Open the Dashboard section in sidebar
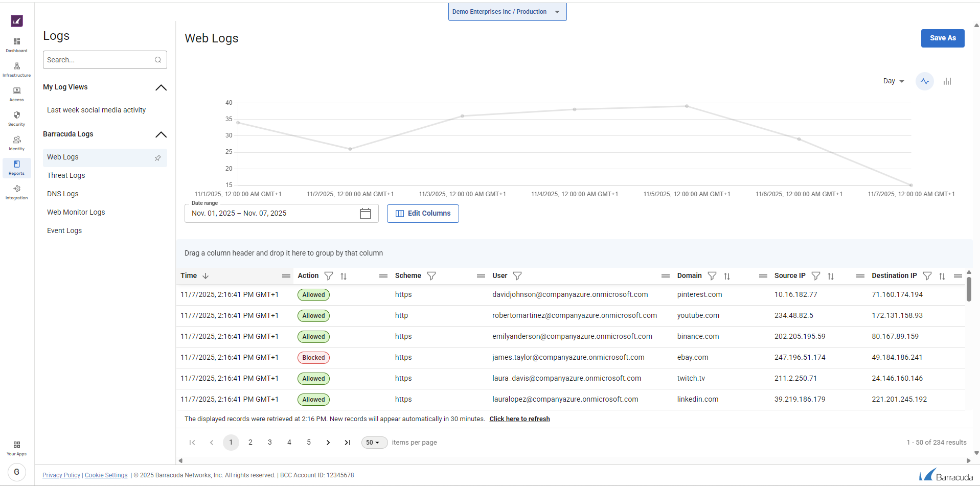This screenshot has height=486, width=980. pos(16,44)
